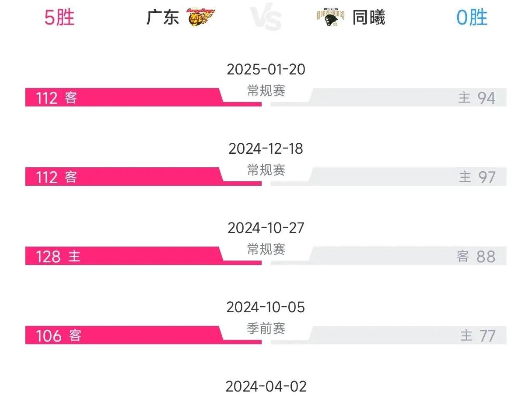Select the 同曦 team name

(369, 18)
